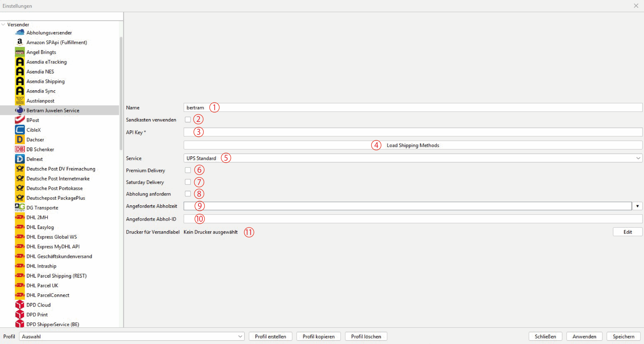
Task: Click the Austrianpost horn icon
Action: tap(20, 100)
